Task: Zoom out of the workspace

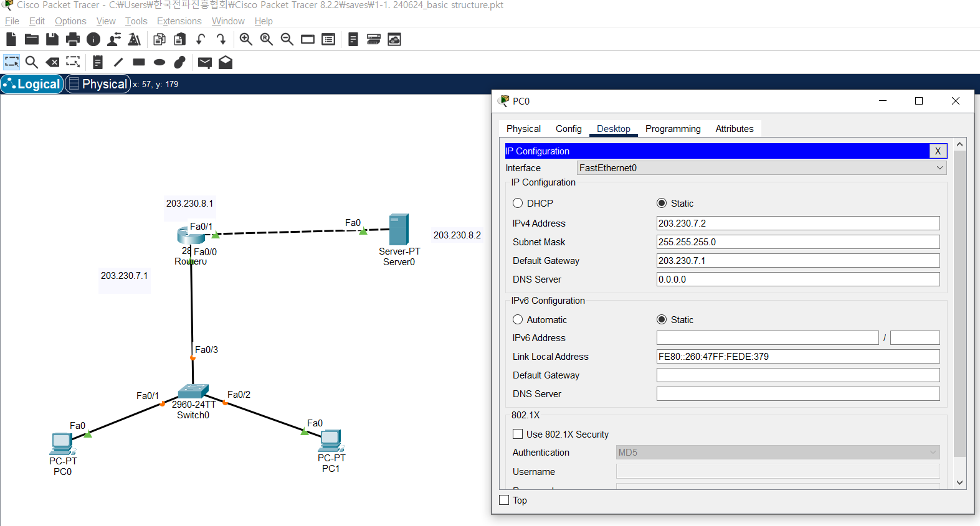Action: (287, 39)
